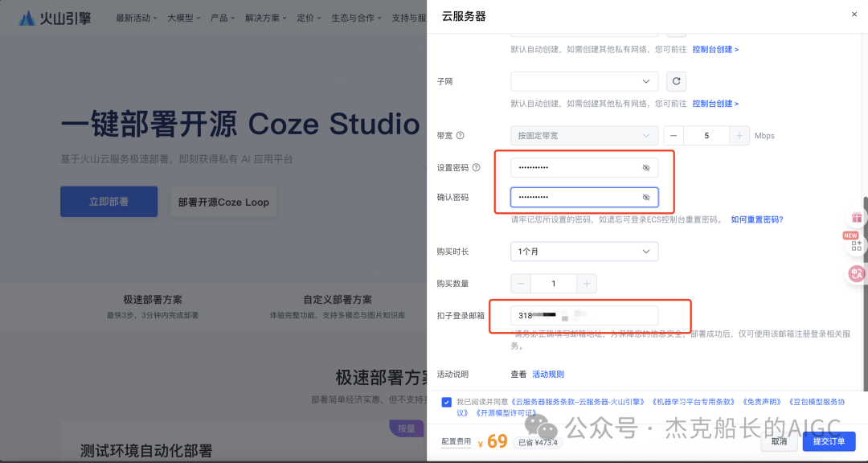868x463 pixels.
Task: Click the 设置密码 input field
Action: 584,168
